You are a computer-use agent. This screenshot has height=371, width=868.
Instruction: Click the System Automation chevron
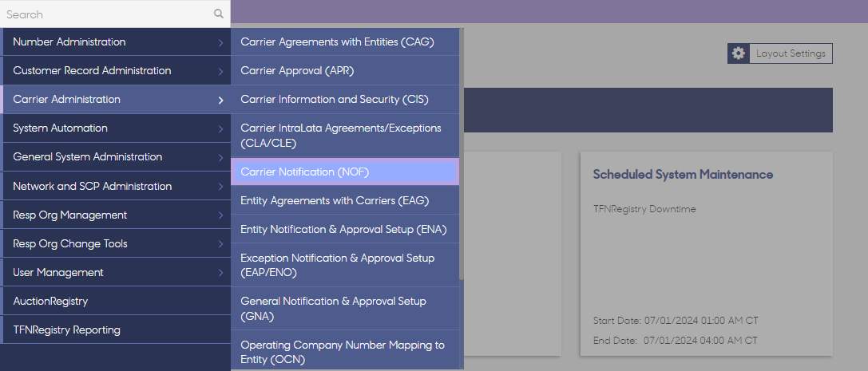221,128
